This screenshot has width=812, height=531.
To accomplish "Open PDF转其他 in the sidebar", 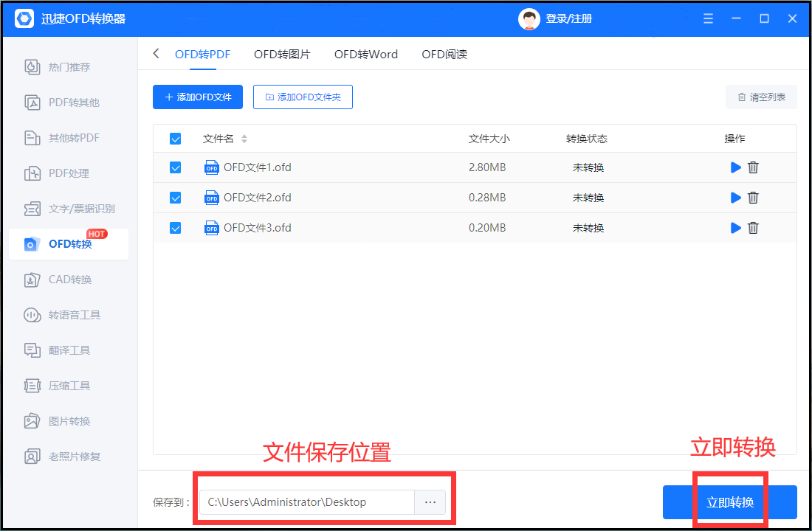I will (x=69, y=103).
